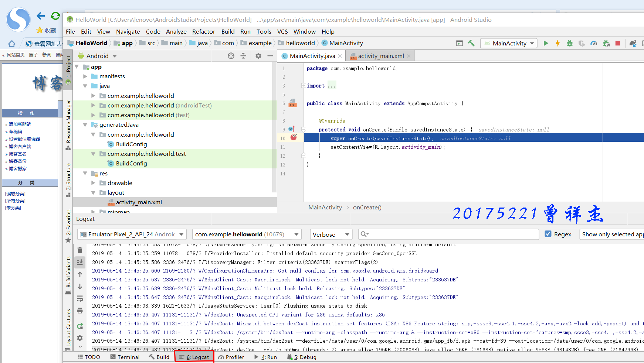Switch to the activity_main.xml editor tab
This screenshot has height=363, width=644.
pos(381,56)
